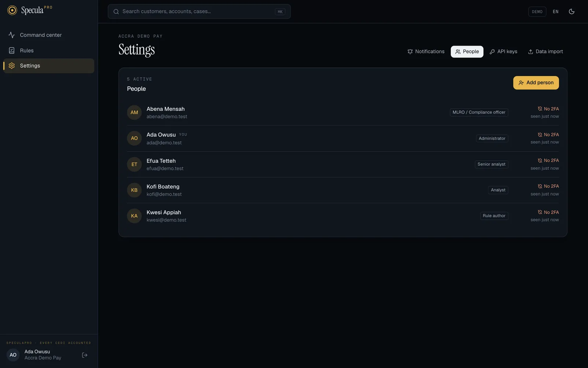The width and height of the screenshot is (588, 368).
Task: Switch to the API keys tab
Action: [503, 52]
